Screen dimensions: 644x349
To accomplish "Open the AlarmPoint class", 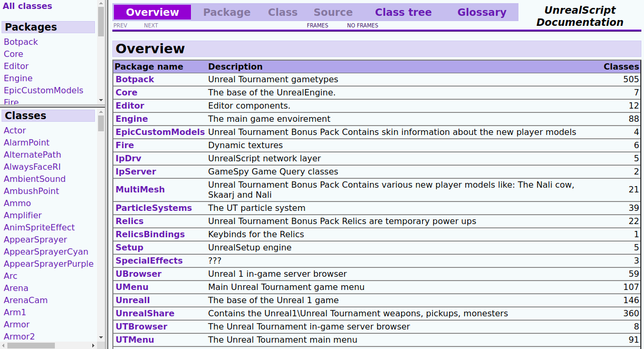I will pyautogui.click(x=27, y=143).
